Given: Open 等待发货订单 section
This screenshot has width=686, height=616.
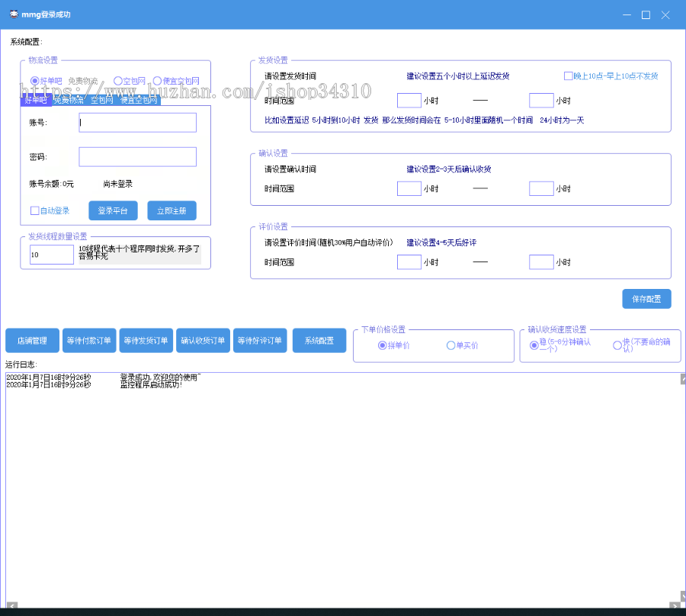Looking at the screenshot, I should click(146, 340).
